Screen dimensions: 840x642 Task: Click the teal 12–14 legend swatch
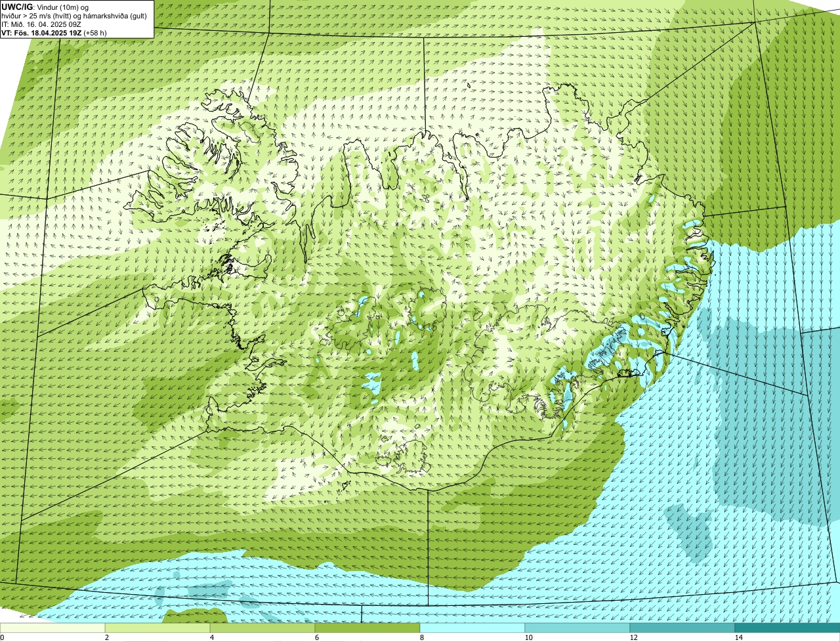pos(682,628)
